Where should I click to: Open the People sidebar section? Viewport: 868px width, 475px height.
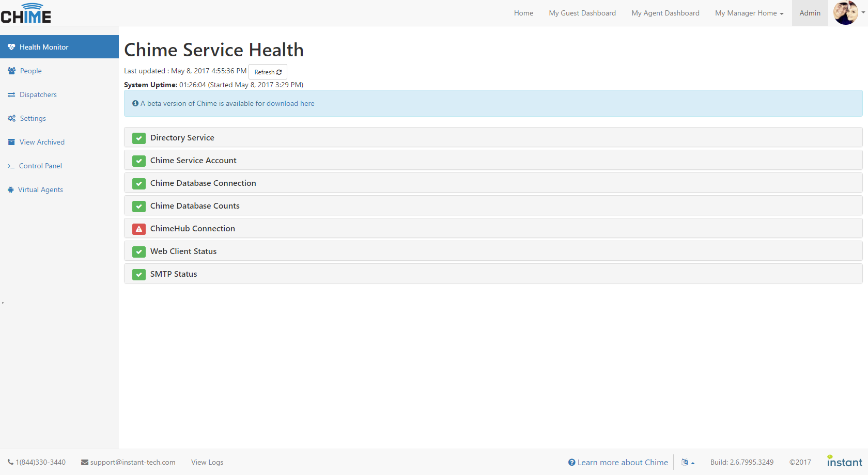[x=59, y=71]
